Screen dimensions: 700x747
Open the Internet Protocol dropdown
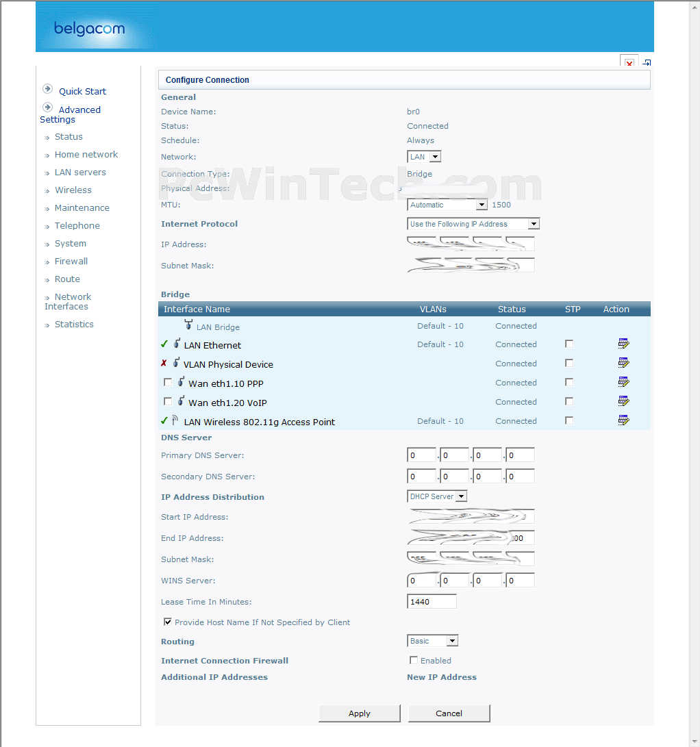473,224
